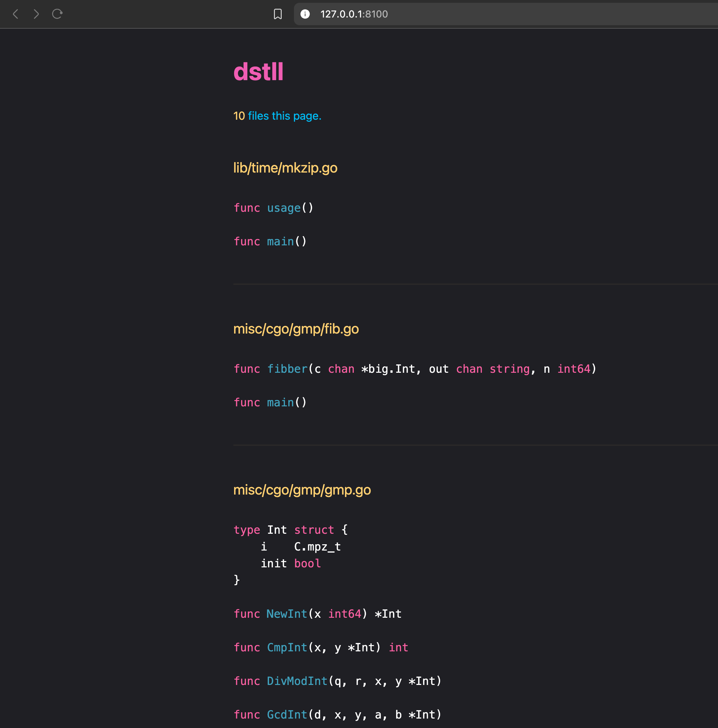Click the usage function name
Viewport: 718px width, 728px height.
click(x=284, y=208)
